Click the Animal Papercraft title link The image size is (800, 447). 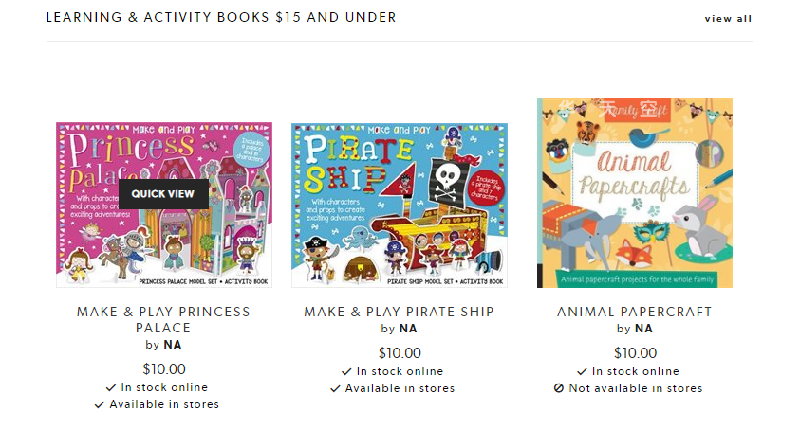[x=634, y=311]
